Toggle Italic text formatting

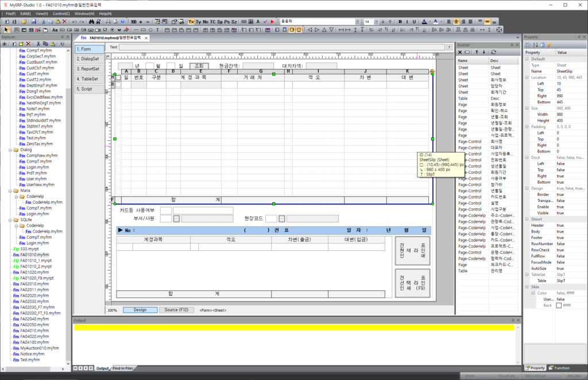[407, 22]
